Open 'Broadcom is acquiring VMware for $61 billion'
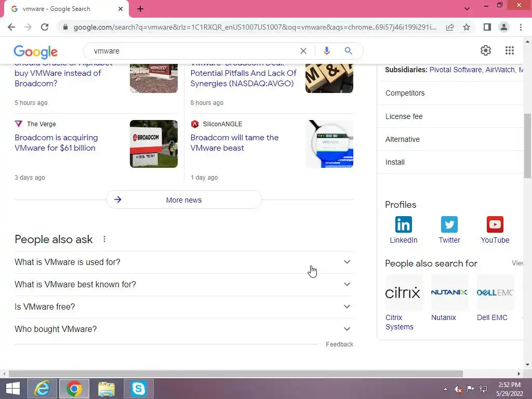This screenshot has width=532, height=399. coord(56,143)
